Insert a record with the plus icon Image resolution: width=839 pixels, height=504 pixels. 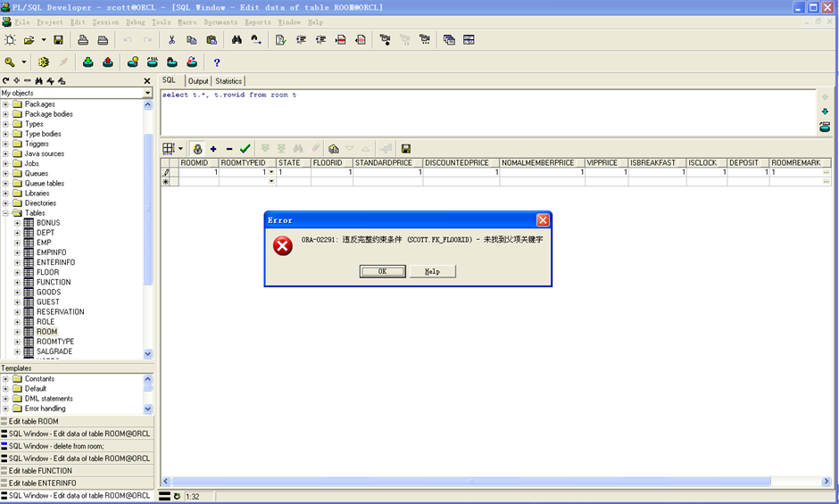tap(213, 149)
